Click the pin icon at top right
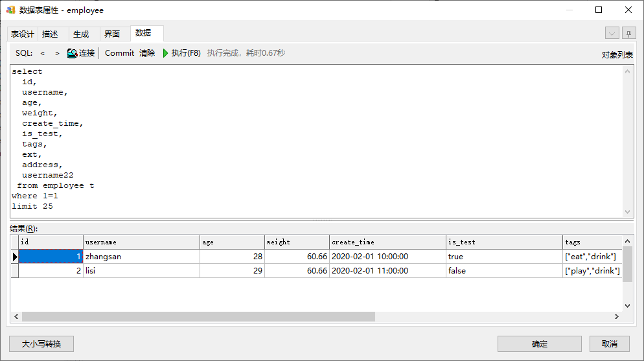 629,33
